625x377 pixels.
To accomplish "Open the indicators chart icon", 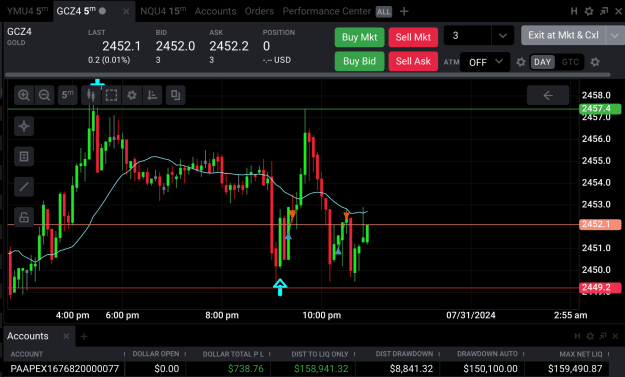I will point(152,95).
